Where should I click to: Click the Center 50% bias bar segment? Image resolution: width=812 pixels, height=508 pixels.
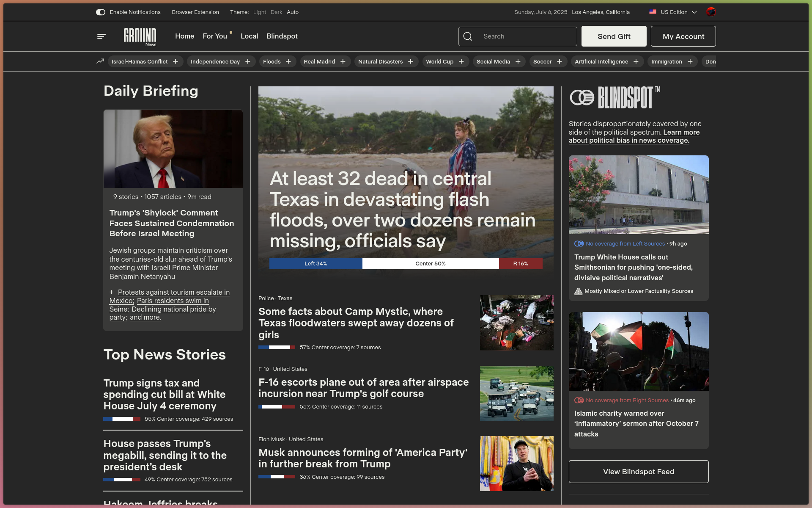(x=431, y=264)
